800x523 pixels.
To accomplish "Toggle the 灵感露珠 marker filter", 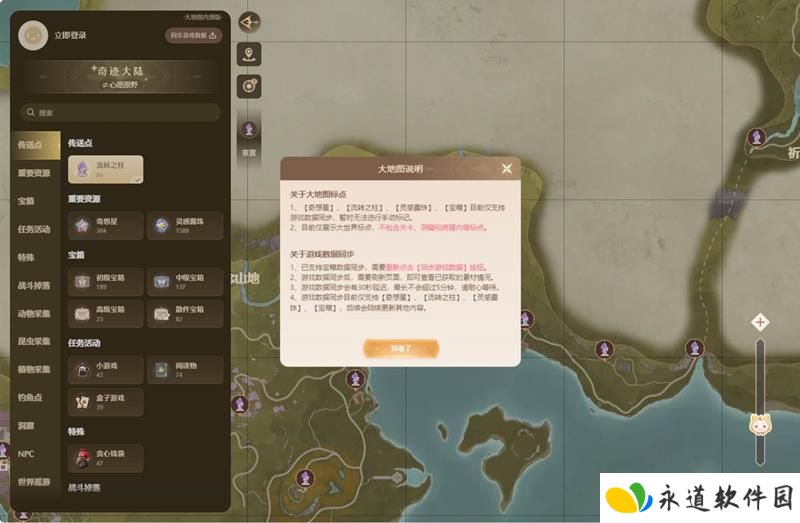I will (x=185, y=226).
